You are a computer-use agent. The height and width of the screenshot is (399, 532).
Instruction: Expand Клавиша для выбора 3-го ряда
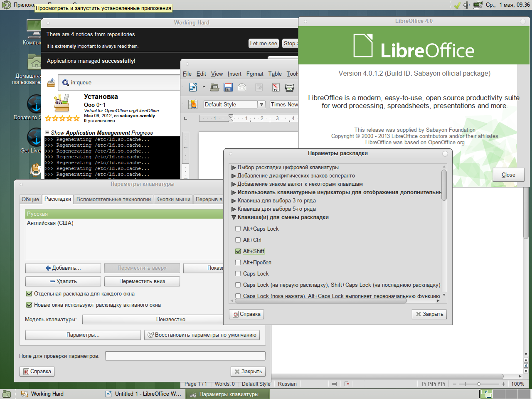234,201
